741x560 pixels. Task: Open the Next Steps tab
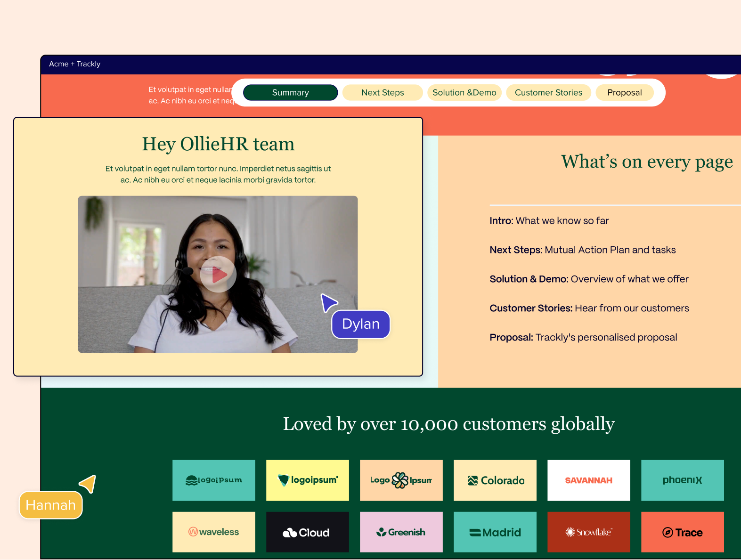coord(383,92)
